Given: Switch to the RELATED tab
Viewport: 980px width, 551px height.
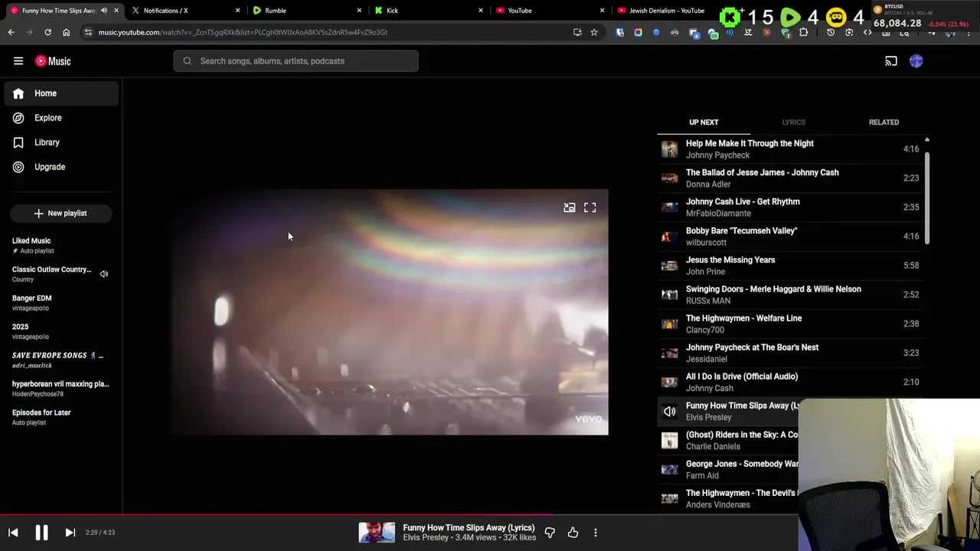Looking at the screenshot, I should click(884, 122).
